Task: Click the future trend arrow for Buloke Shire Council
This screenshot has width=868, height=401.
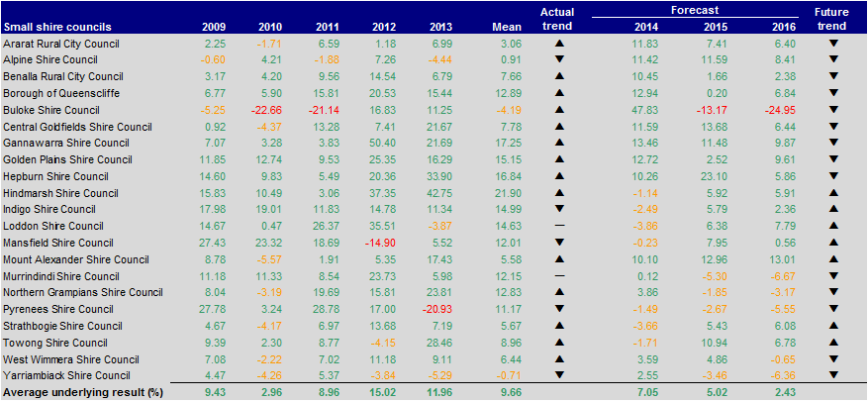Action: pos(831,108)
